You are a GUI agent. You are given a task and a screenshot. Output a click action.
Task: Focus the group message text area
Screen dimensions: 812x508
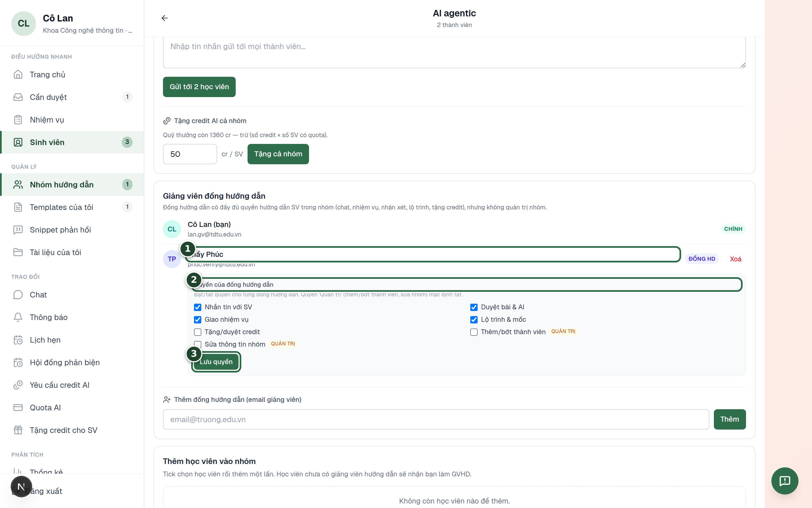(454, 52)
